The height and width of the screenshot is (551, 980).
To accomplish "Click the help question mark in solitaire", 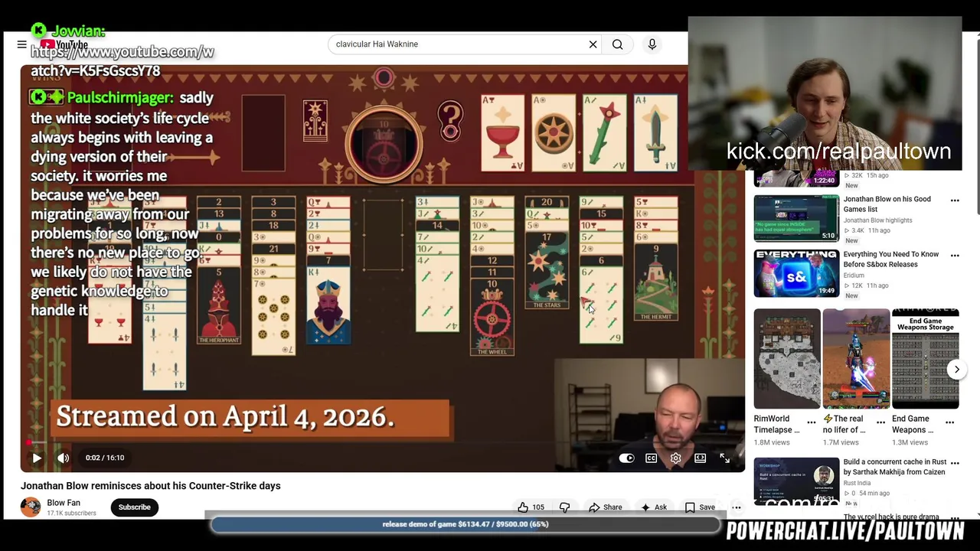I will pyautogui.click(x=450, y=119).
